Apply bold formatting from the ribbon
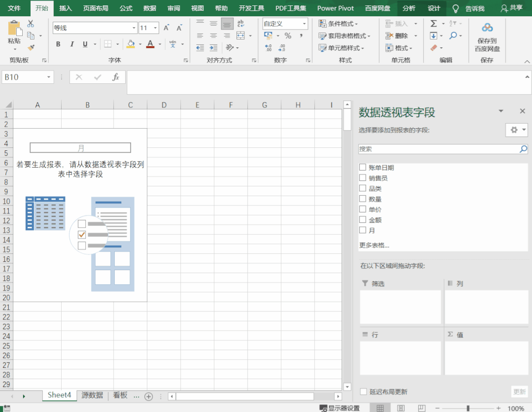The height and width of the screenshot is (412, 532). [58, 44]
